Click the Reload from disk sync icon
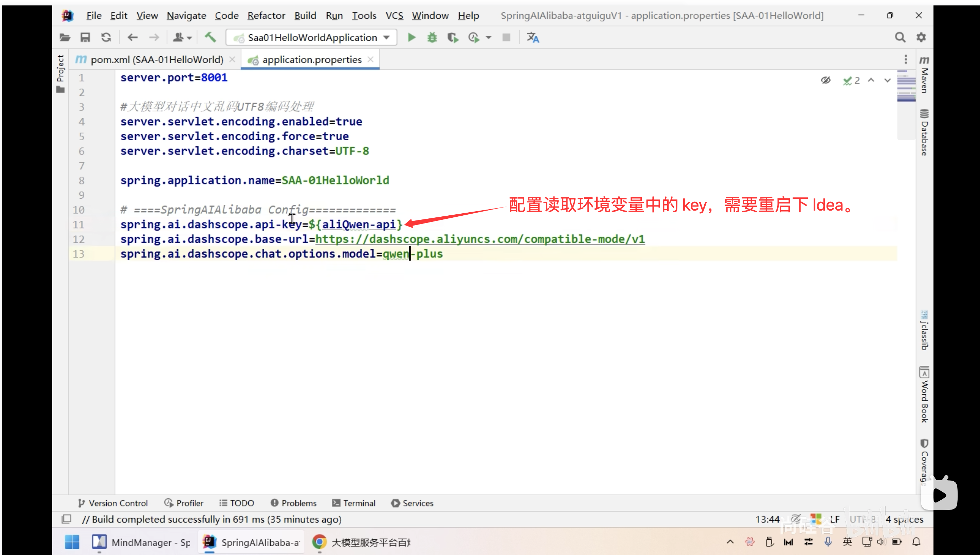Screen dimensions: 980x555 pyautogui.click(x=106, y=37)
